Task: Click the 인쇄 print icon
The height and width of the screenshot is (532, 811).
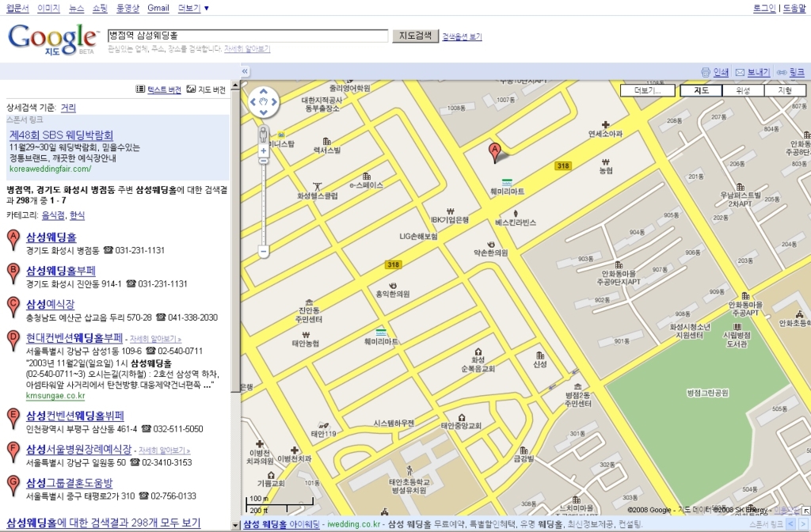Action: click(706, 72)
